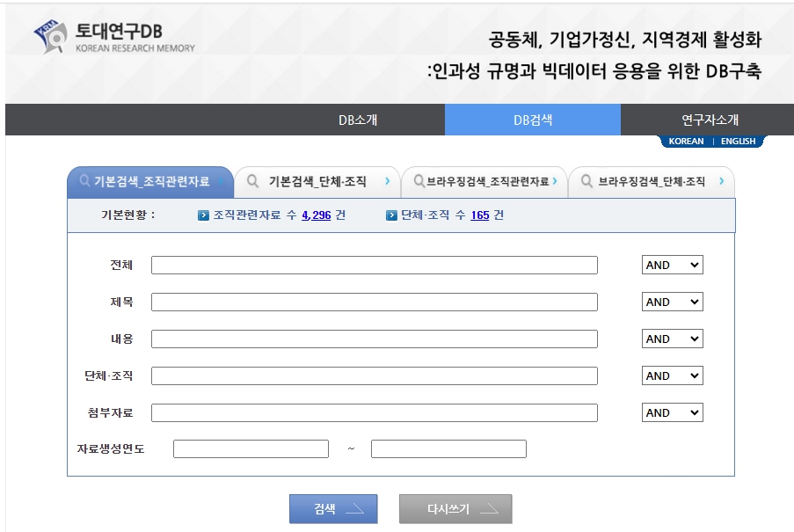This screenshot has height=532, width=794.
Task: Click the chevron arrow on 브라우징검색_단체·조직 tab
Action: coord(721,182)
